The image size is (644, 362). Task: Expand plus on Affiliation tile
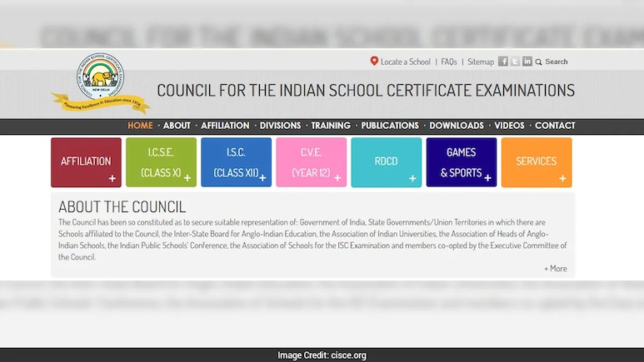(112, 179)
